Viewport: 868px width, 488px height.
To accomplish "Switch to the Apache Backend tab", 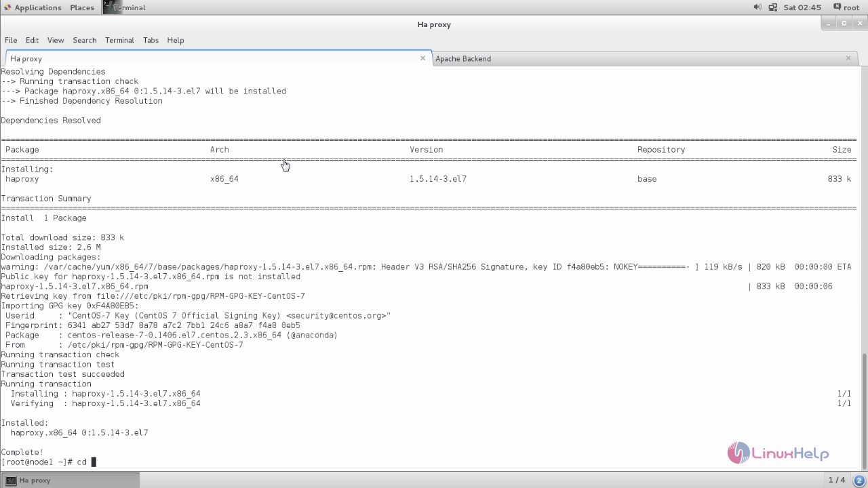I will [643, 58].
